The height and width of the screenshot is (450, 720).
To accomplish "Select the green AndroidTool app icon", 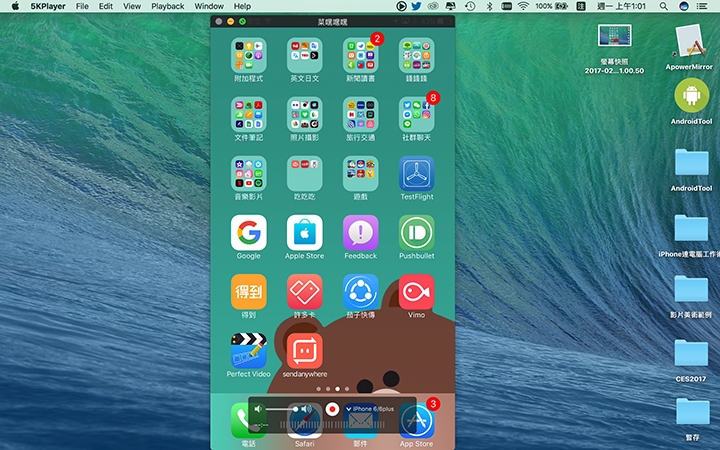I will click(692, 96).
